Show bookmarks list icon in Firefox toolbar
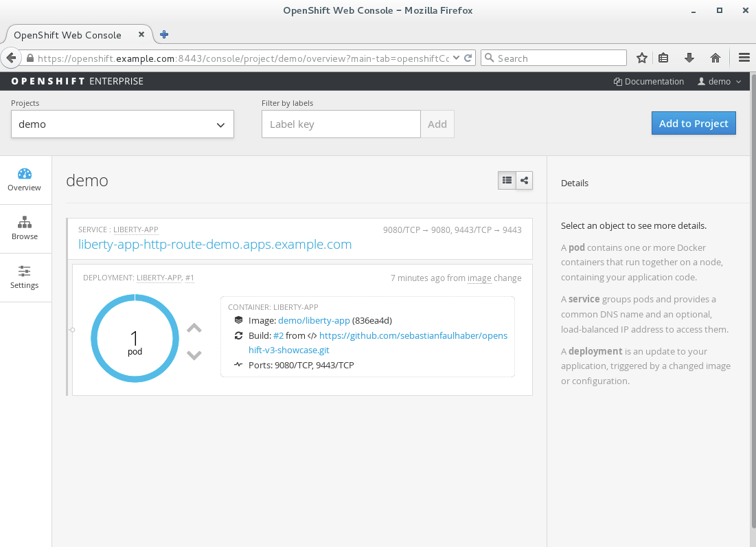Image resolution: width=756 pixels, height=547 pixels. 663,58
